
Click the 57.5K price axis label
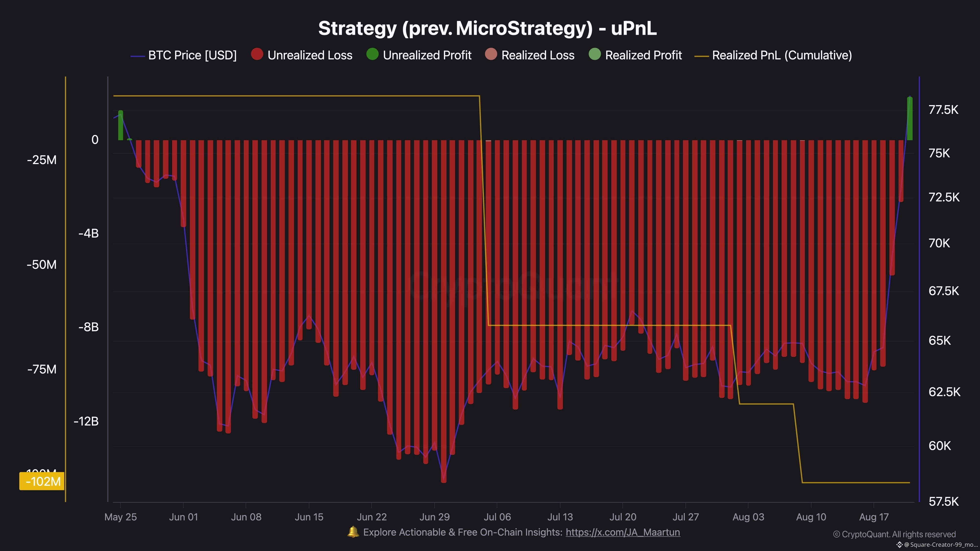(944, 502)
